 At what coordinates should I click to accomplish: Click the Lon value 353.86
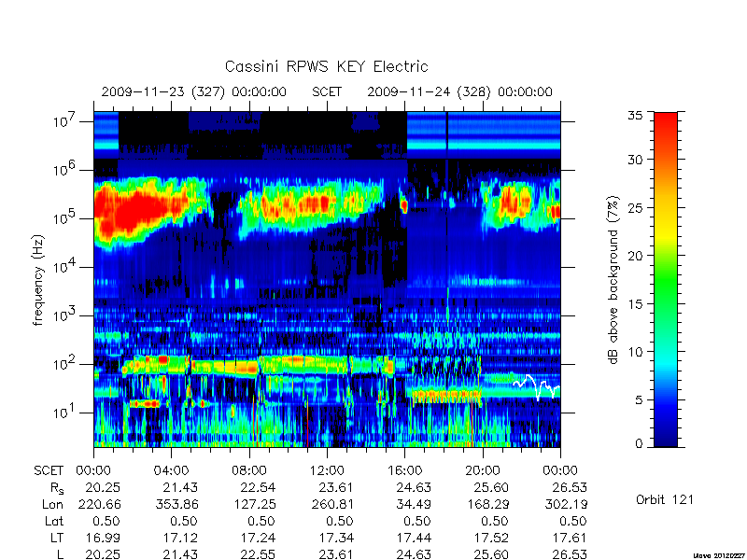click(179, 504)
